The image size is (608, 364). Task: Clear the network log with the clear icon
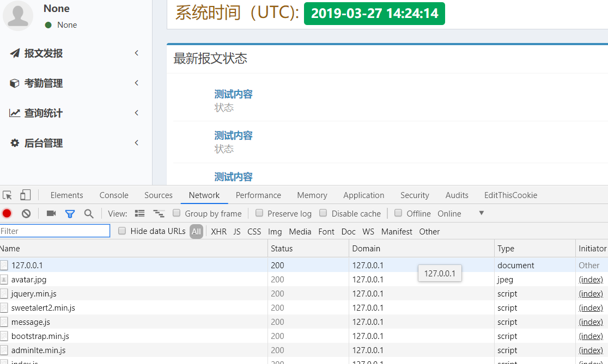26,213
